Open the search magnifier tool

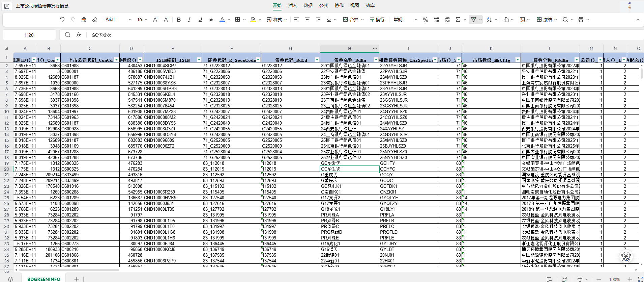(x=565, y=20)
